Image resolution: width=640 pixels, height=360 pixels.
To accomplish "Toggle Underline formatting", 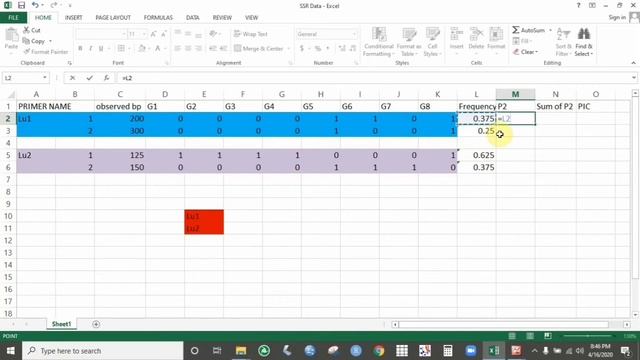I will coord(101,49).
